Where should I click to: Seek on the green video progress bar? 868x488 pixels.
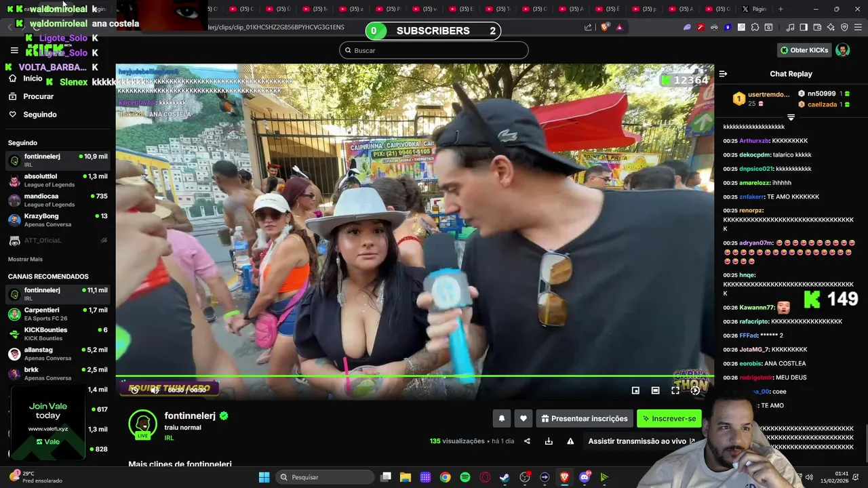click(x=414, y=376)
